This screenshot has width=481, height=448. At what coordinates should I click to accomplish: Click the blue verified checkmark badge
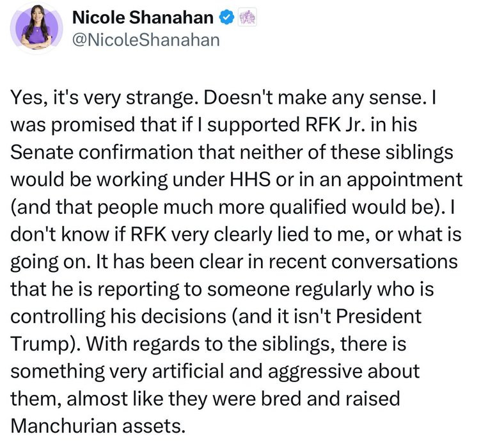pos(226,17)
